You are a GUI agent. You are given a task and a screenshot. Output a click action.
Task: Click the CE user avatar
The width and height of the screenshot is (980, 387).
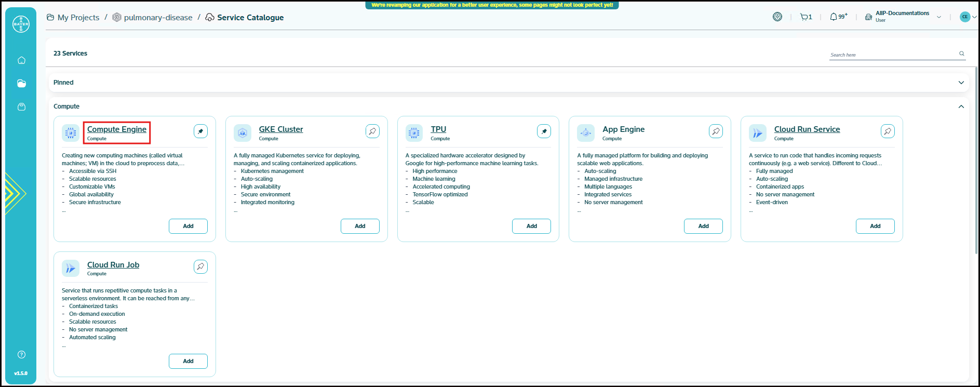965,17
